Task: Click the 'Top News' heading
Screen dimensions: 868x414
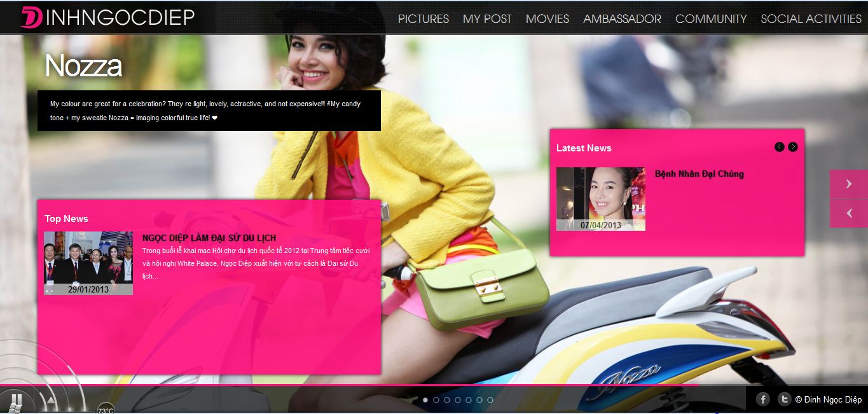Action: click(x=66, y=219)
